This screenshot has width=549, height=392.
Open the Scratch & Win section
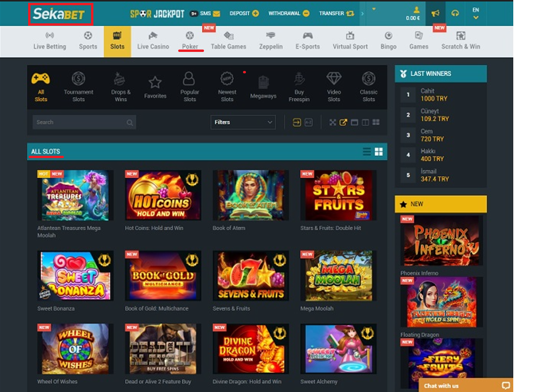click(x=460, y=41)
